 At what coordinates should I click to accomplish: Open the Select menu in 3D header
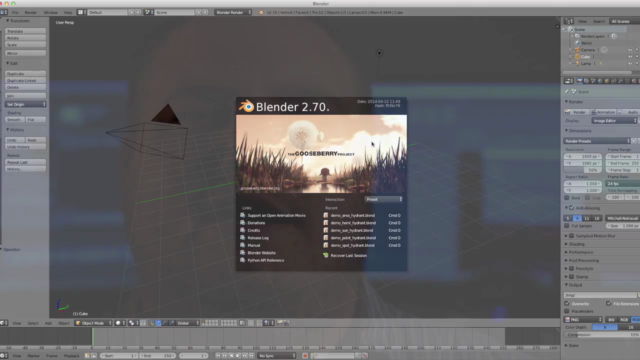pyautogui.click(x=33, y=323)
